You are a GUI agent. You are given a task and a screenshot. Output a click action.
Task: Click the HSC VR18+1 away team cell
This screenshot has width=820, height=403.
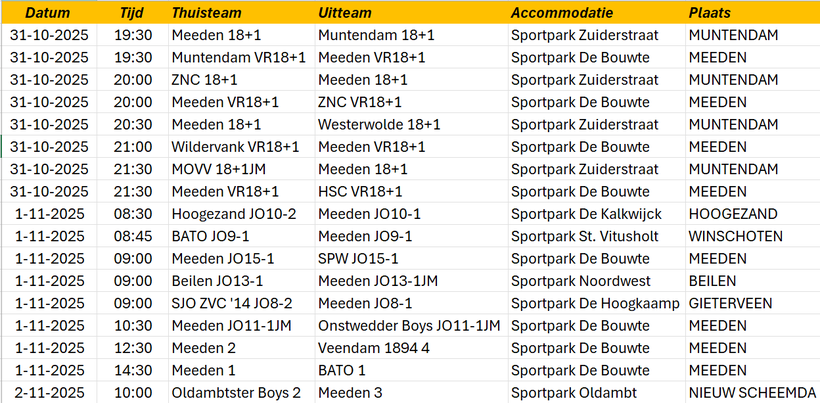(360, 191)
